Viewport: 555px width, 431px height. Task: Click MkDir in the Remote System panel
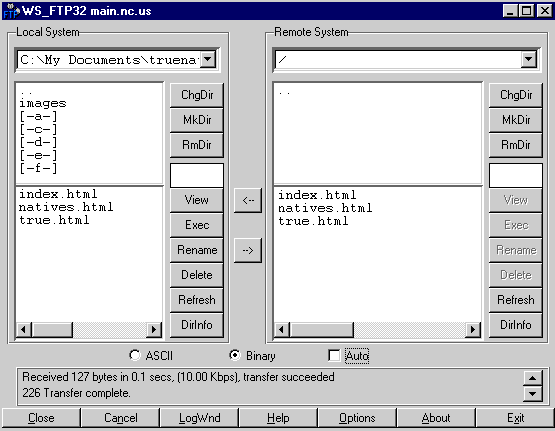(x=516, y=120)
